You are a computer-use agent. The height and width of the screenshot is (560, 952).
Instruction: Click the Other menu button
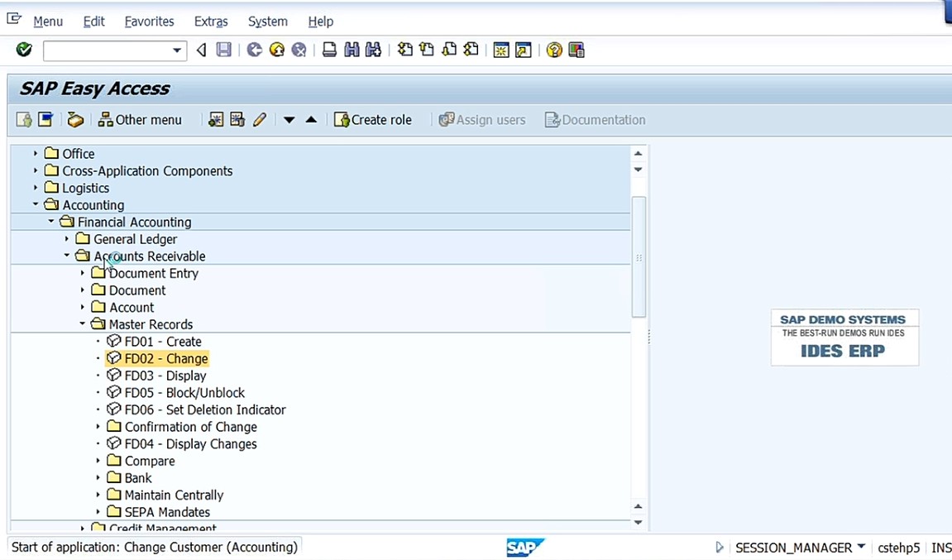coord(141,120)
